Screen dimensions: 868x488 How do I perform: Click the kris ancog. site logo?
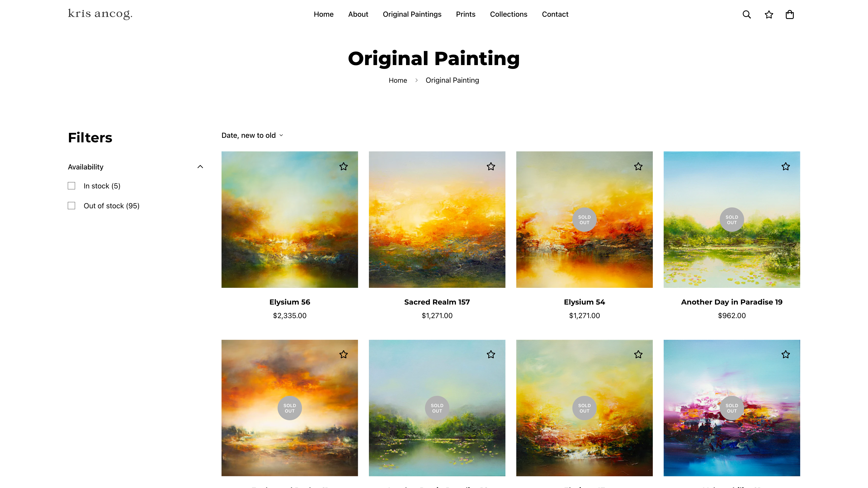click(100, 14)
